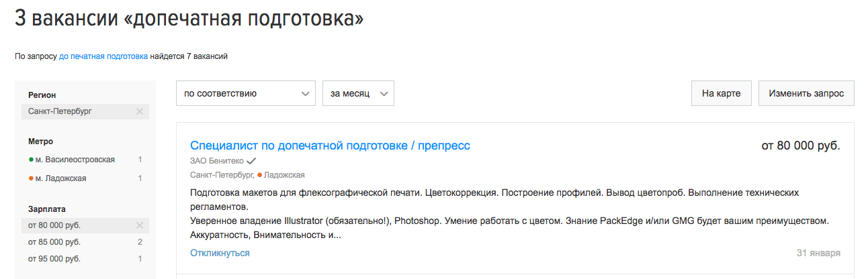Clear the от 80 000 руб. salary filter
The image size is (868, 279).
point(140,225)
